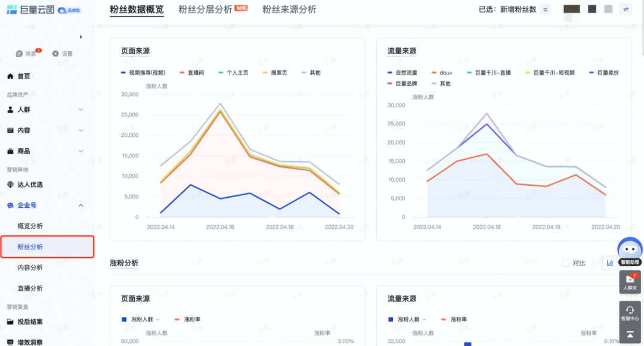Toggle 个人主页 legend series
Viewport: 644px width, 346px height.
click(x=233, y=73)
